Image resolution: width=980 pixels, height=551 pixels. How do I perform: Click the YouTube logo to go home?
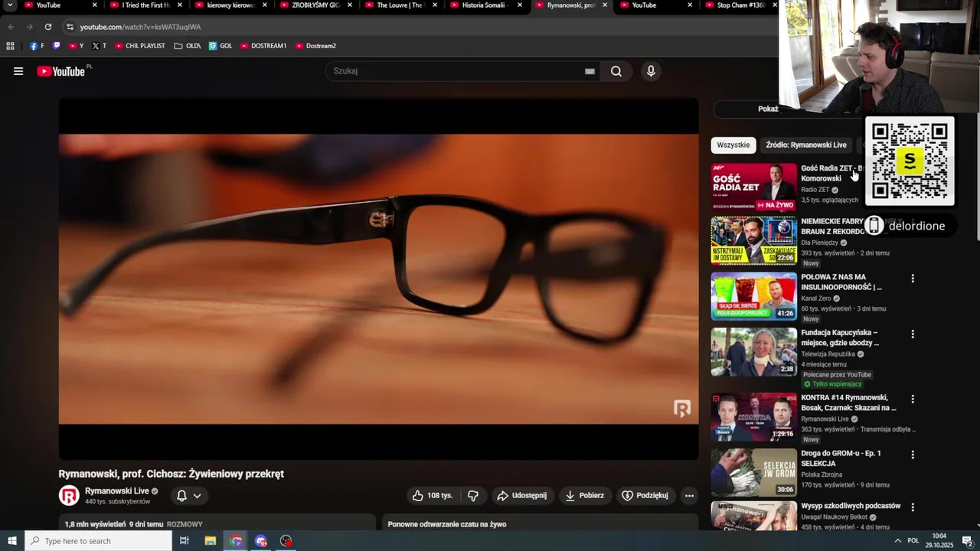[61, 71]
